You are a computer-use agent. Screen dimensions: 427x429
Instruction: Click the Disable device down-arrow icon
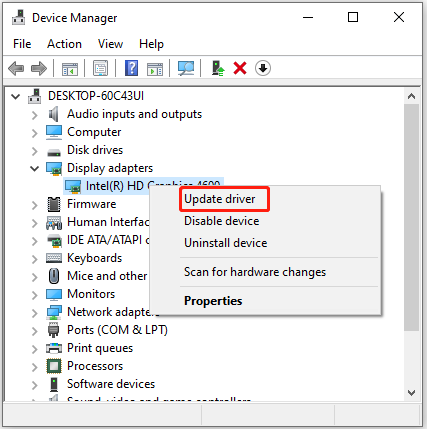click(263, 68)
